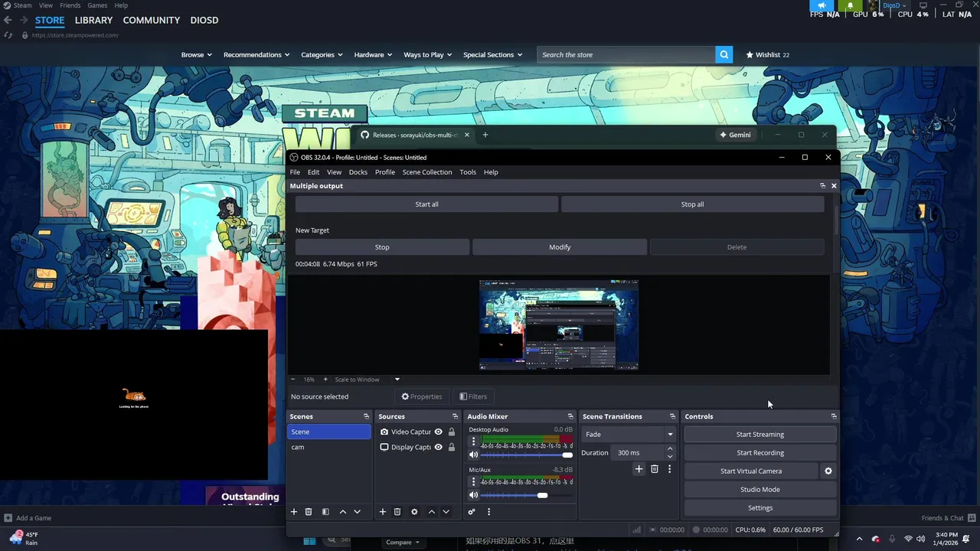Float the Multiple output dock
The image size is (980, 551).
tap(822, 185)
